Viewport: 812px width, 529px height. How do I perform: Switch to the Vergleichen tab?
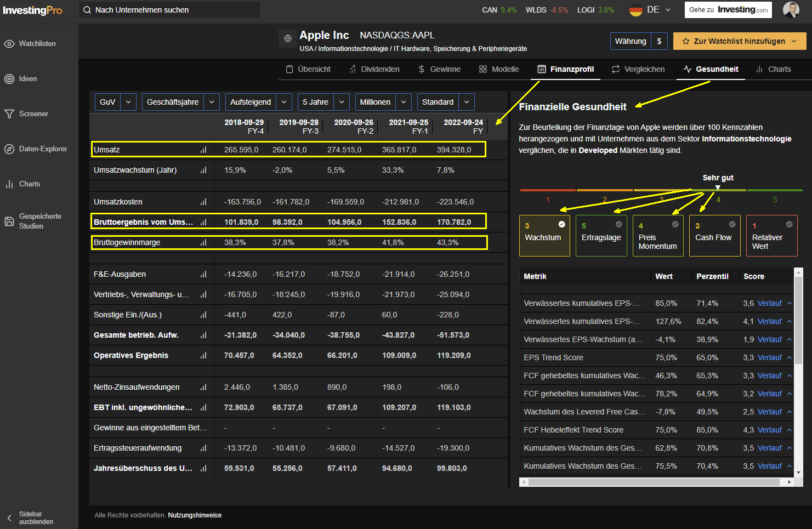[638, 69]
